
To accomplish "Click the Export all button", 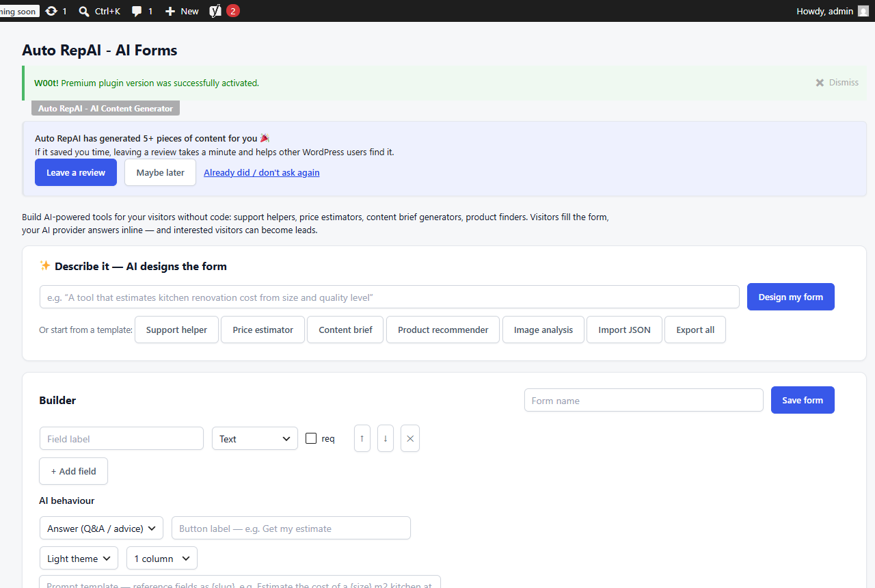I will (695, 330).
